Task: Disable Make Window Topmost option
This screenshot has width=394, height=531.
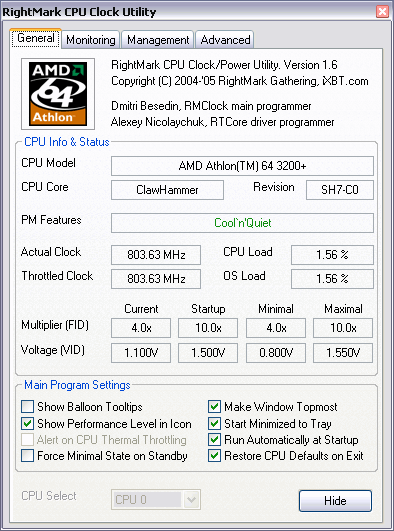Action: click(x=214, y=406)
